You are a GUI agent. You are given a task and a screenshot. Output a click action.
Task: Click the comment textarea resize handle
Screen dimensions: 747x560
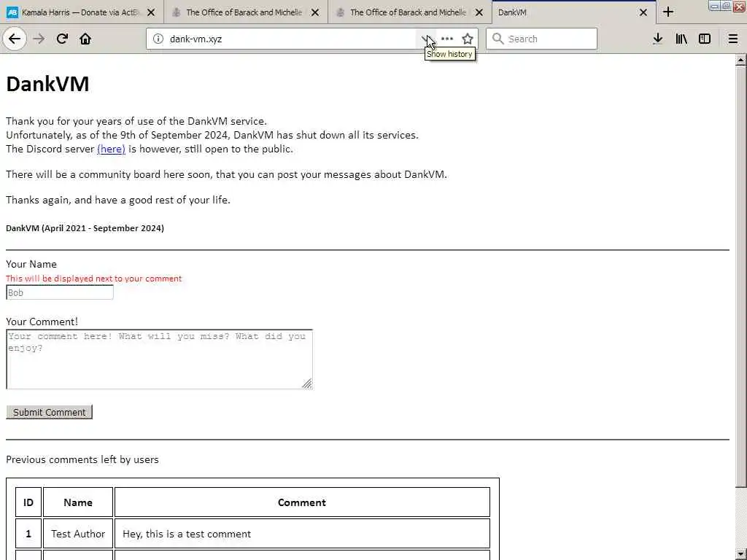tap(307, 384)
